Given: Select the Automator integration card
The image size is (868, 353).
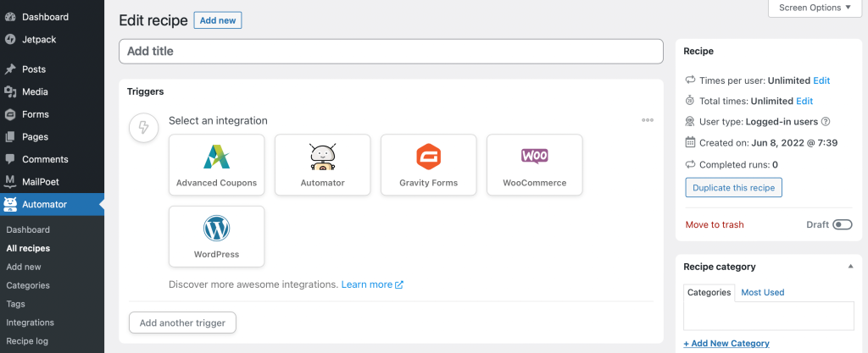Looking at the screenshot, I should (323, 164).
